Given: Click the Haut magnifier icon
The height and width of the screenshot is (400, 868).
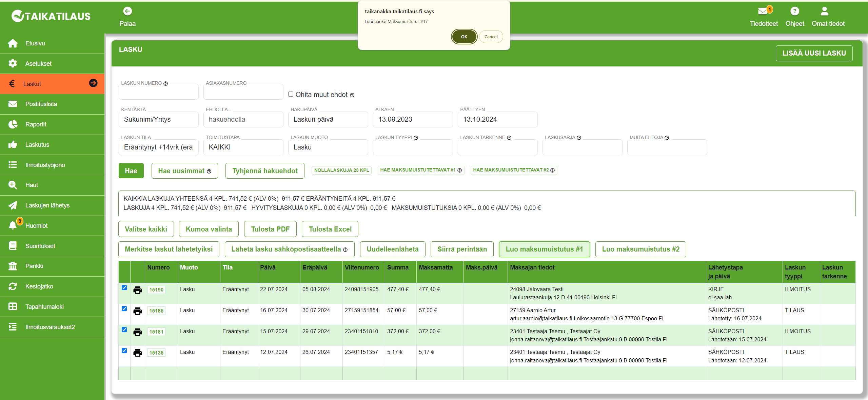Looking at the screenshot, I should pos(13,185).
